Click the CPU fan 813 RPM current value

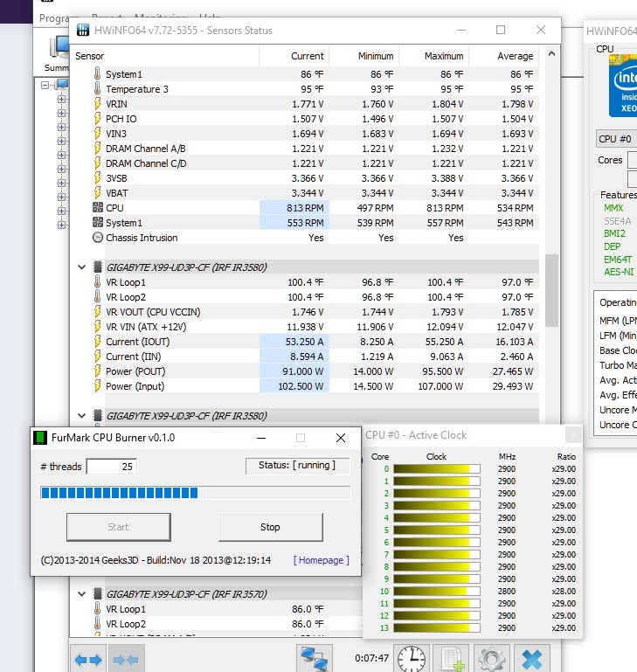click(305, 208)
